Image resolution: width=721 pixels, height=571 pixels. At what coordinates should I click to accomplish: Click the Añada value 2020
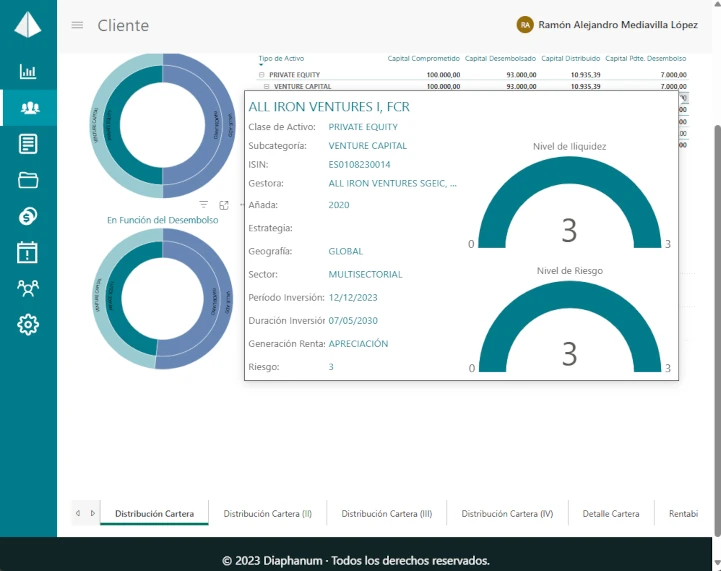(339, 205)
